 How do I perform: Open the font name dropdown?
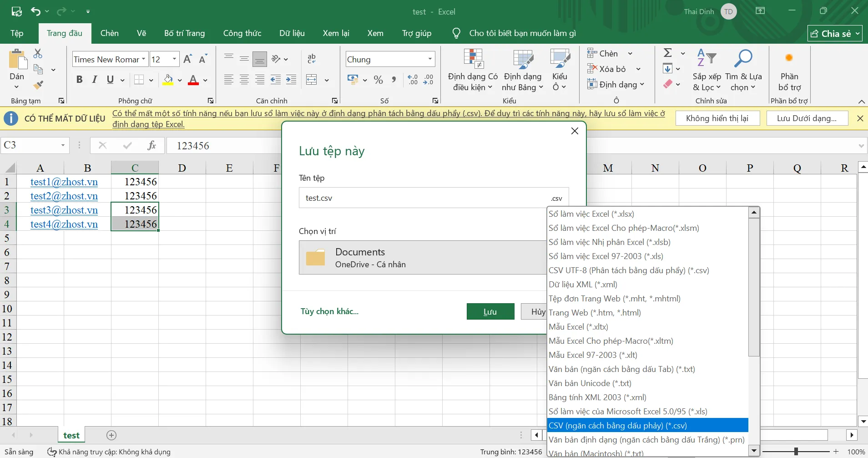click(x=143, y=59)
